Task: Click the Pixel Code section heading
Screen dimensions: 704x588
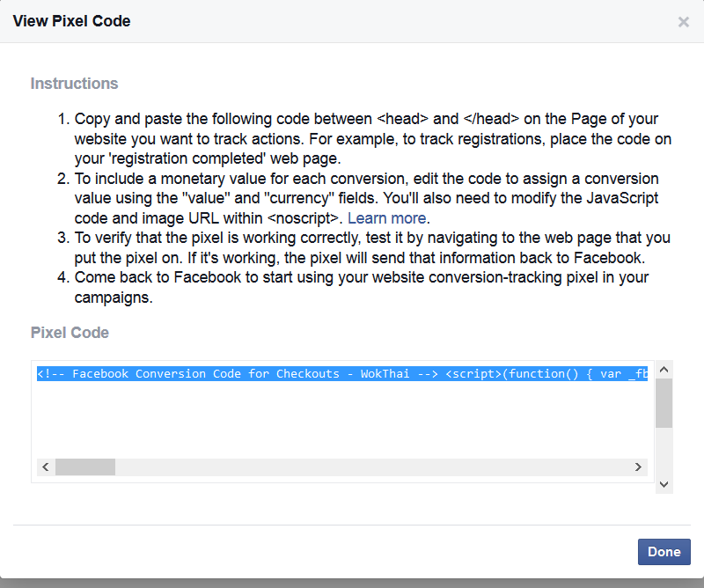Action: pyautogui.click(x=70, y=333)
